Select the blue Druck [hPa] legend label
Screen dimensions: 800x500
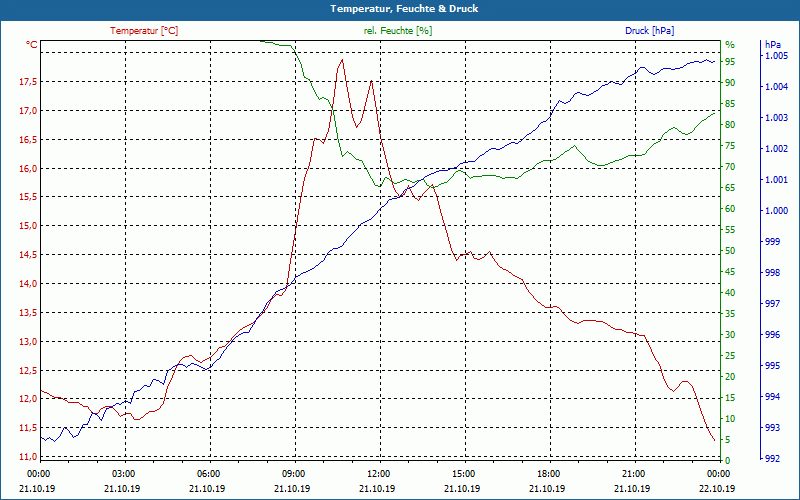point(649,31)
